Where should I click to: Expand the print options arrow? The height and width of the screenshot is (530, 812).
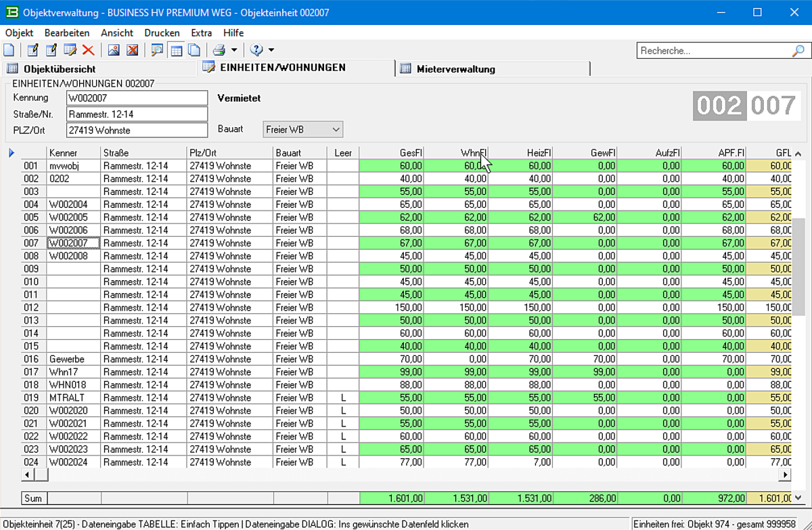click(234, 50)
